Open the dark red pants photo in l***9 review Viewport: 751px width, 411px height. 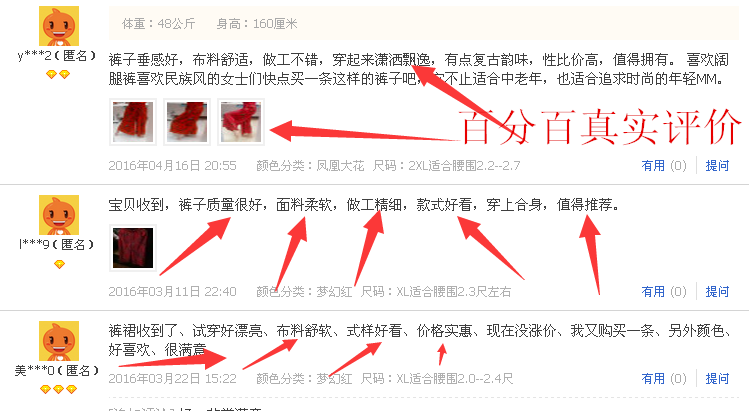coord(133,248)
